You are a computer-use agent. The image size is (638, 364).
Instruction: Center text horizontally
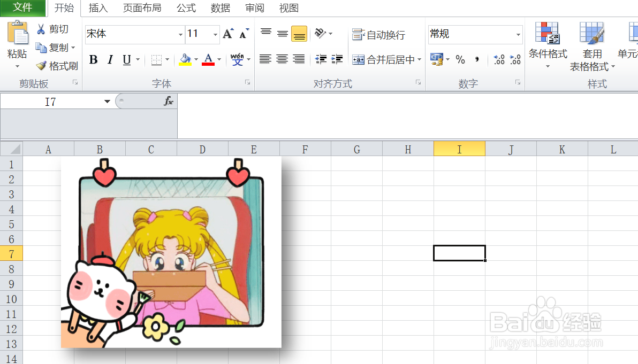point(282,59)
